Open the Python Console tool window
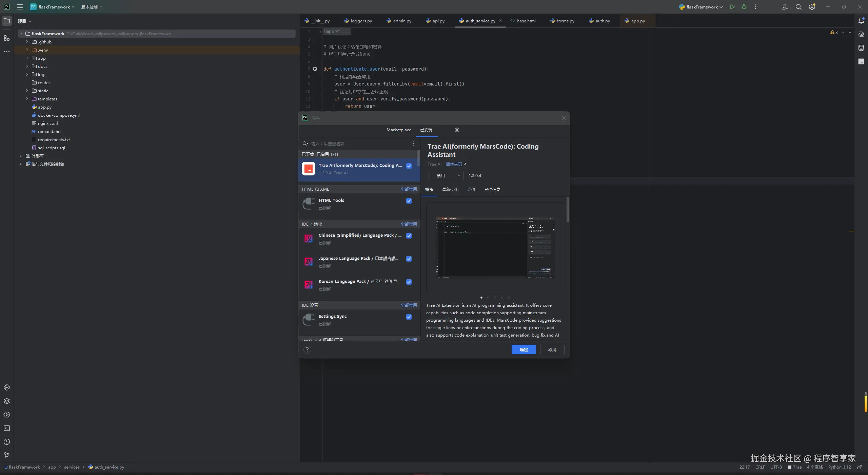This screenshot has width=868, height=475. [7, 387]
